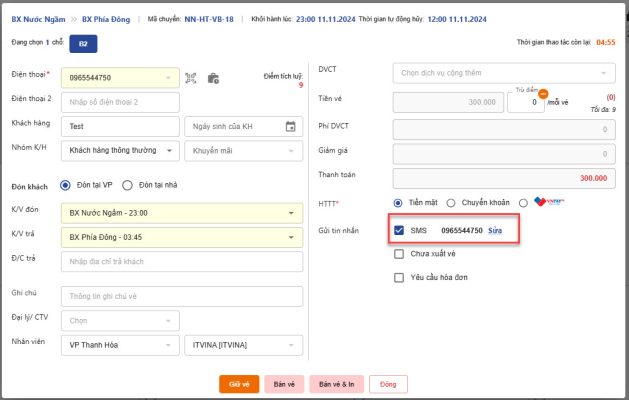Select Đón tại nhà radio button
The height and width of the screenshot is (400, 629).
pos(129,185)
